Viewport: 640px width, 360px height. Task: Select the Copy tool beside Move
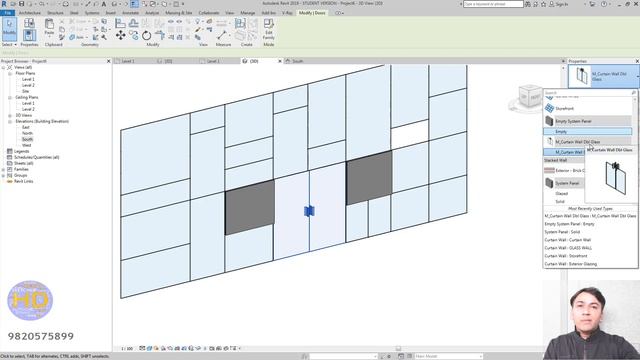click(133, 36)
